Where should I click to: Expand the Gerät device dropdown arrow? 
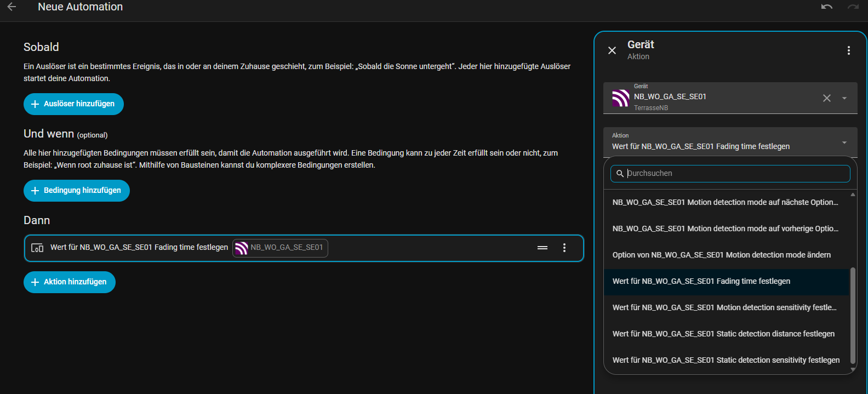(x=844, y=98)
